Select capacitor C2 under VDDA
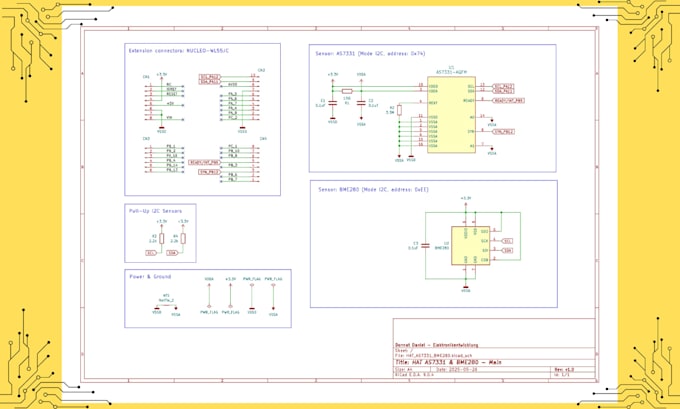 click(361, 103)
